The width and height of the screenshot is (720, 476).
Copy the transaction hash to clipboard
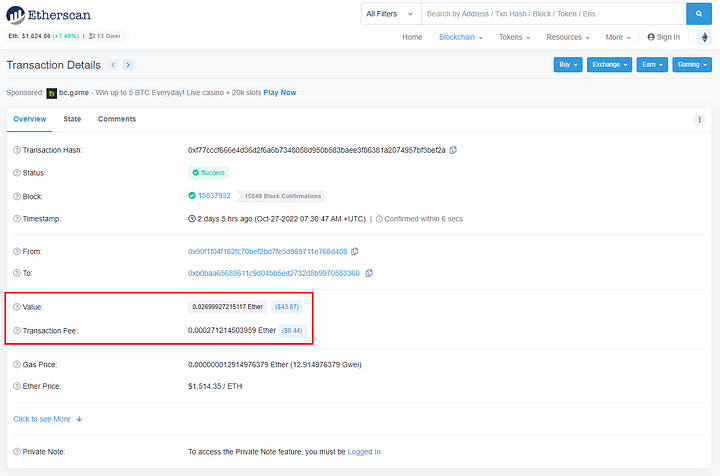[x=453, y=150]
